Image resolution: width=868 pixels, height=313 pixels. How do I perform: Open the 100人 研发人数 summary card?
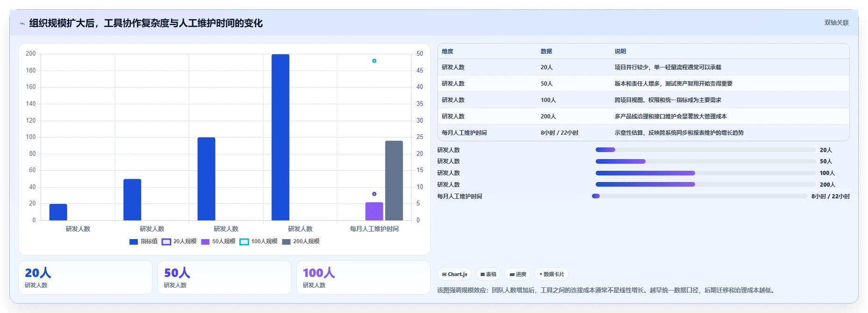click(x=363, y=277)
